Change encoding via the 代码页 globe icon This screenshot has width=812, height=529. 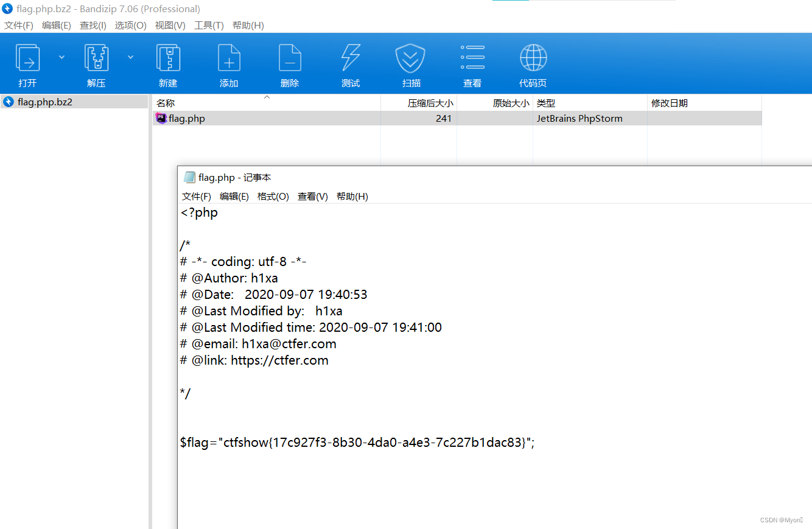tap(533, 63)
